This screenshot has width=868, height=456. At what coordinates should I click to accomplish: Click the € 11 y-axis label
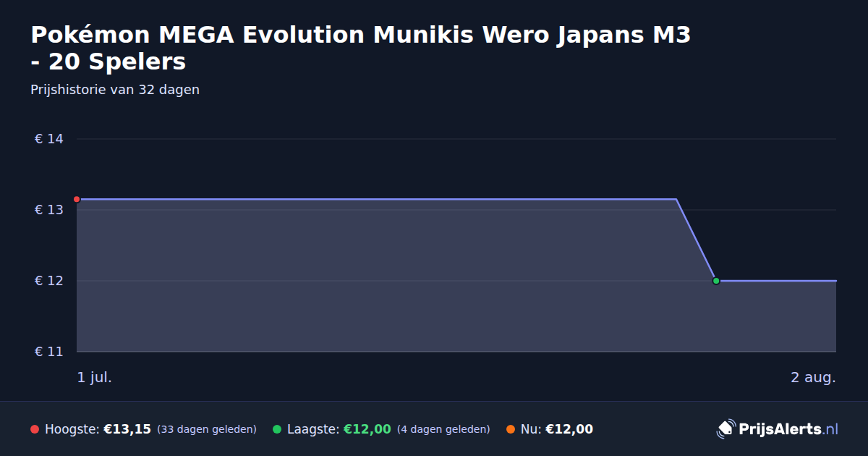point(49,352)
